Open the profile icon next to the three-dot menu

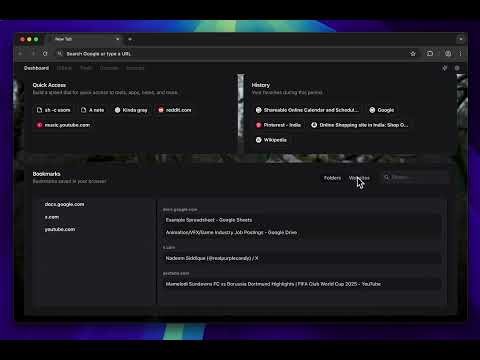tap(448, 54)
